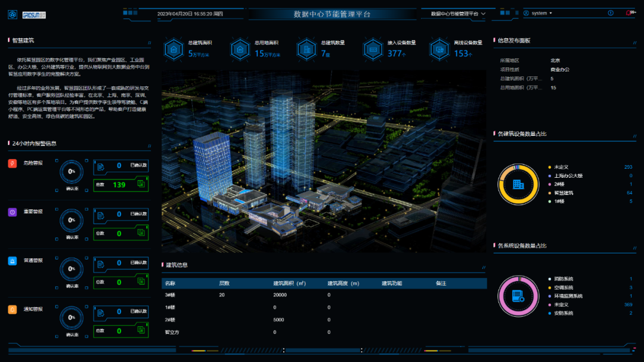Click the orange 通知警报 bell icon
The width and height of the screenshot is (644, 362).
(x=13, y=310)
